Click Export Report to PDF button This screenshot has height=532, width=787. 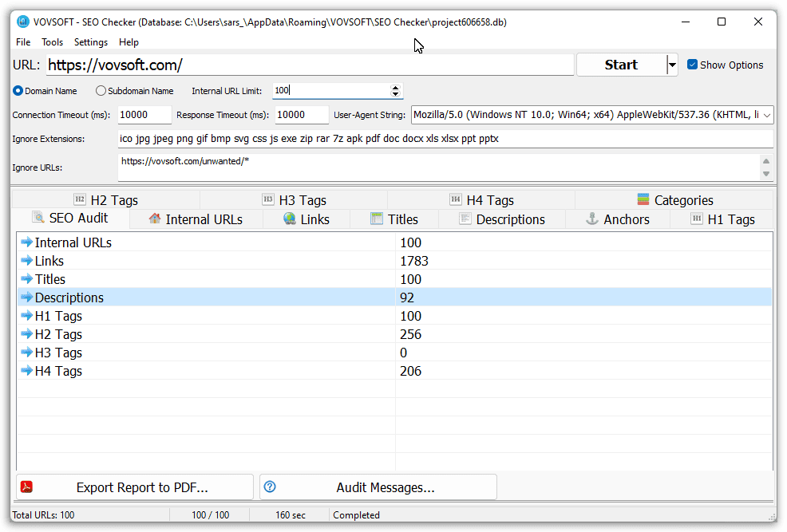(135, 487)
